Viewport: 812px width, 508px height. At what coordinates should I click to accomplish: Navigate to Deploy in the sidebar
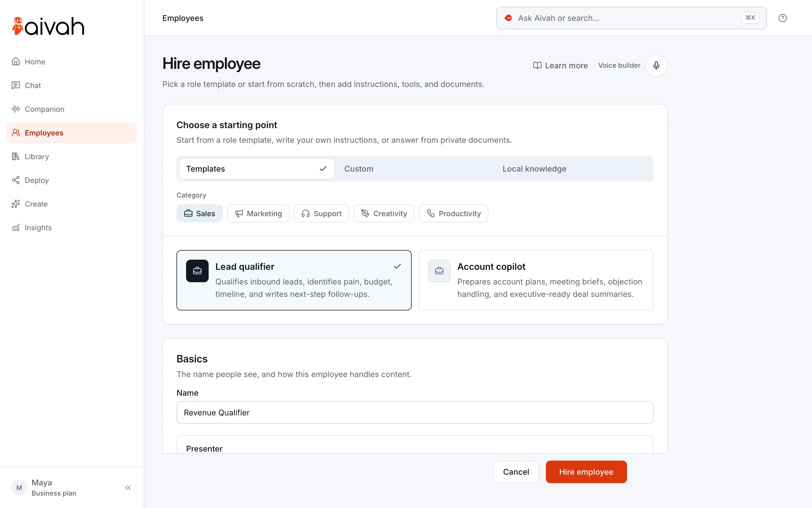point(72,180)
